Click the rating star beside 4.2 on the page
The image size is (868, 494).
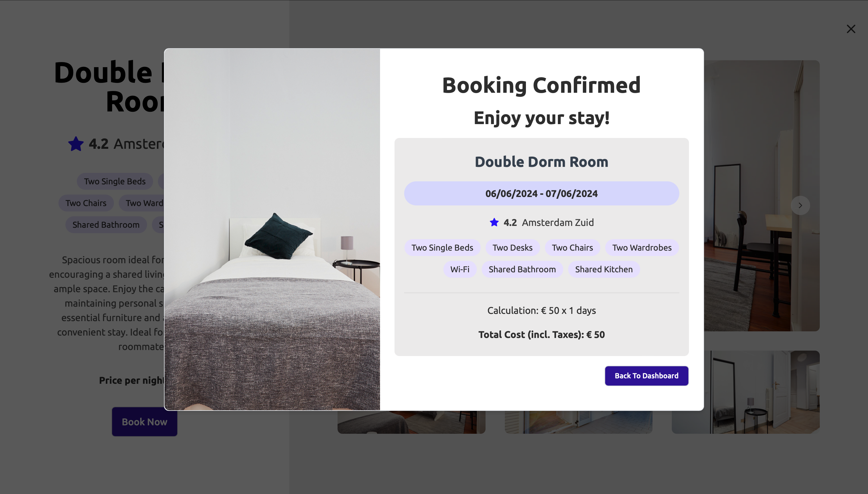coord(76,144)
